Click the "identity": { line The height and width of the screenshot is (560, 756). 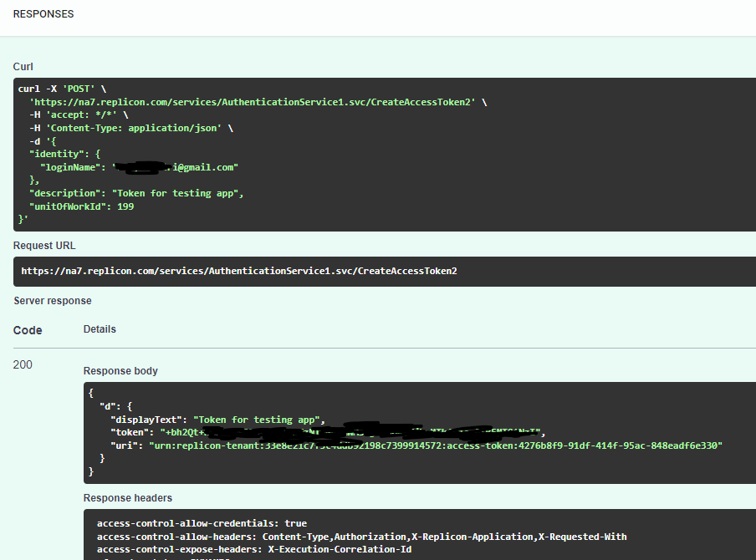(64, 154)
